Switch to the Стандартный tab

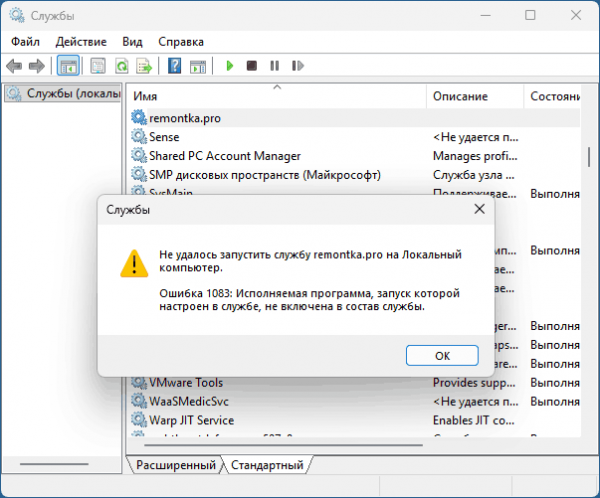267,465
